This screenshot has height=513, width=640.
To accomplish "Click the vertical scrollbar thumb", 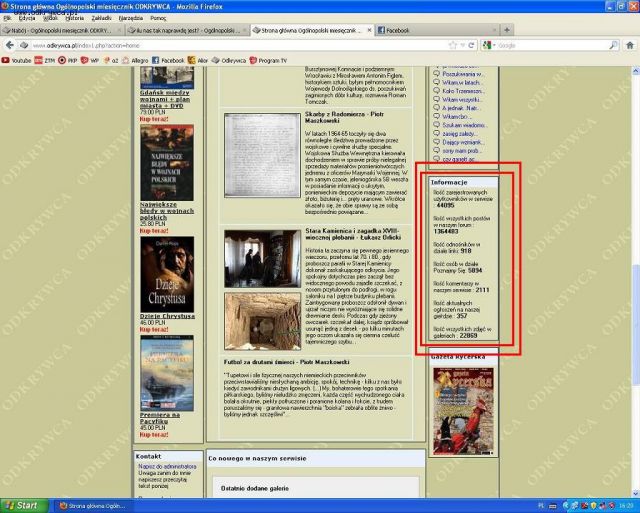I will tap(636, 324).
